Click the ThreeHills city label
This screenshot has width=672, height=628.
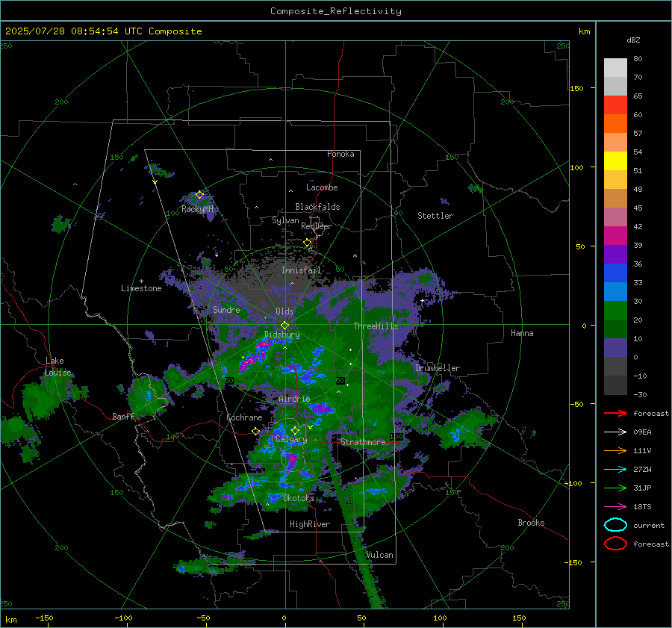pos(376,326)
